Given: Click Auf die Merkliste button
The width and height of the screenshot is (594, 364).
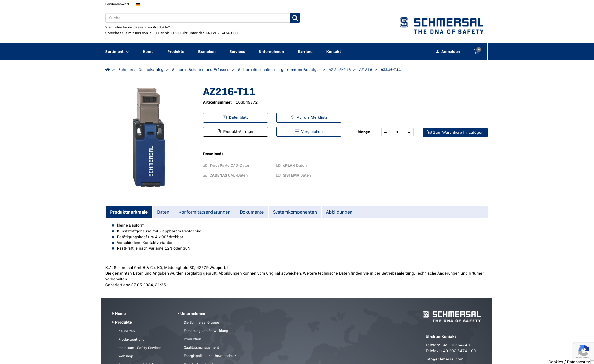Looking at the screenshot, I should [309, 117].
